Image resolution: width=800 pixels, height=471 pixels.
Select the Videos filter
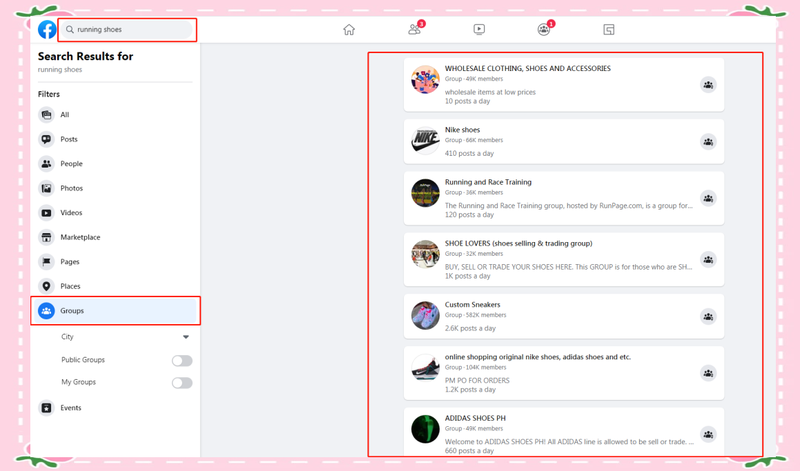pyautogui.click(x=115, y=213)
